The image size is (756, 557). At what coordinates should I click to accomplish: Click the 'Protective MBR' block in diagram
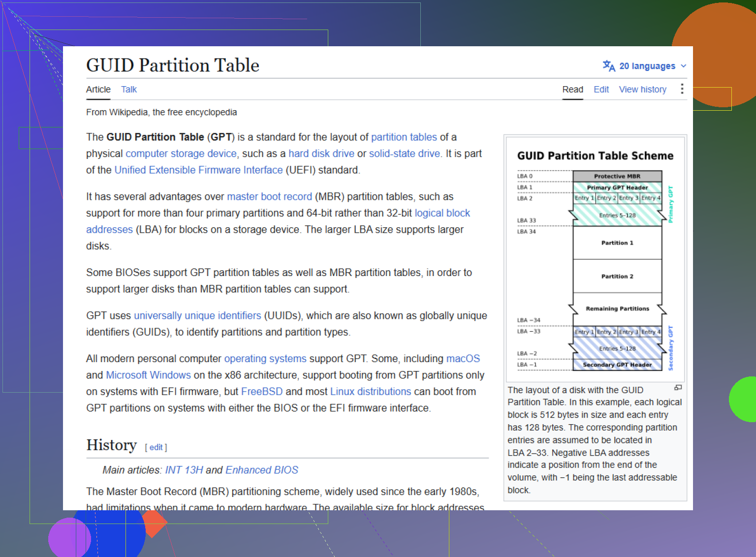click(617, 176)
